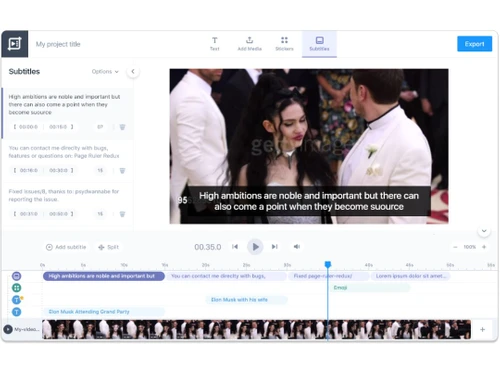Select the green sticker track icon

16,288
